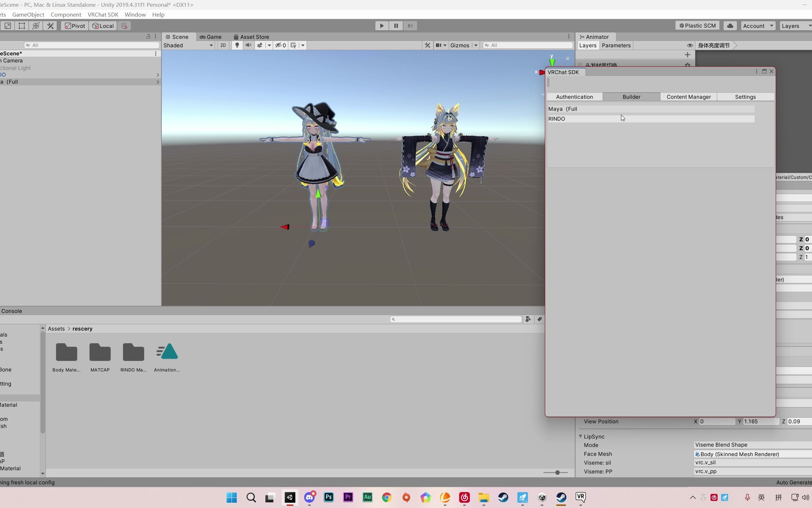Click the scene view wrench tools icon
This screenshot has height=508, width=812.
point(427,45)
